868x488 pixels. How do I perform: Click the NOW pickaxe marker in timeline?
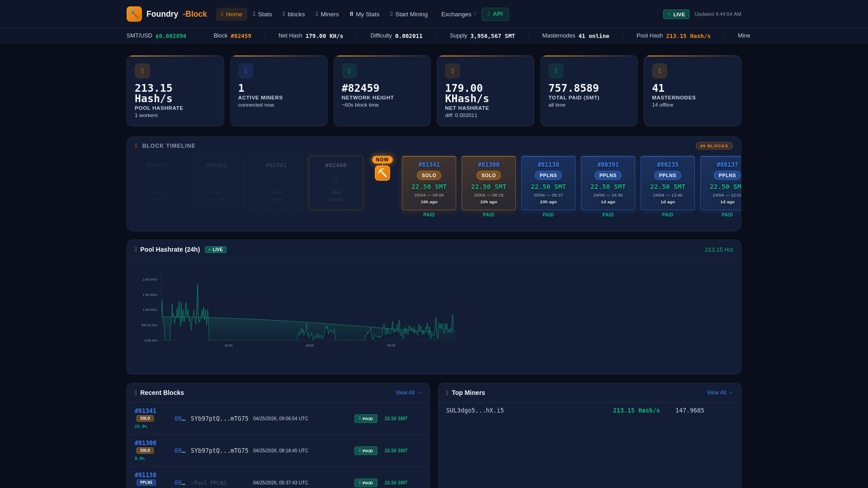pos(382,173)
